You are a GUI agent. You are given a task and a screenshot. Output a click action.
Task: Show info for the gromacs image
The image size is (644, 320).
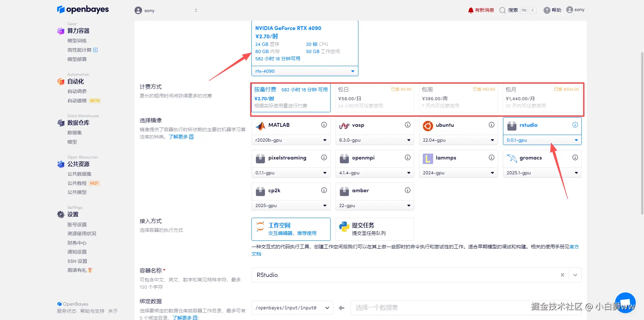tap(575, 157)
